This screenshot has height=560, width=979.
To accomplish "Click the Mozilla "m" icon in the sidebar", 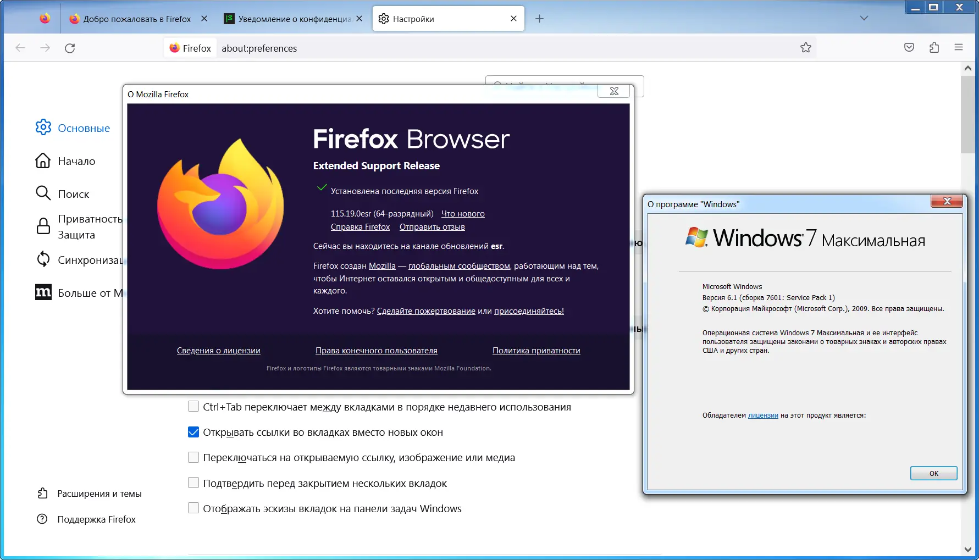I will pos(43,292).
